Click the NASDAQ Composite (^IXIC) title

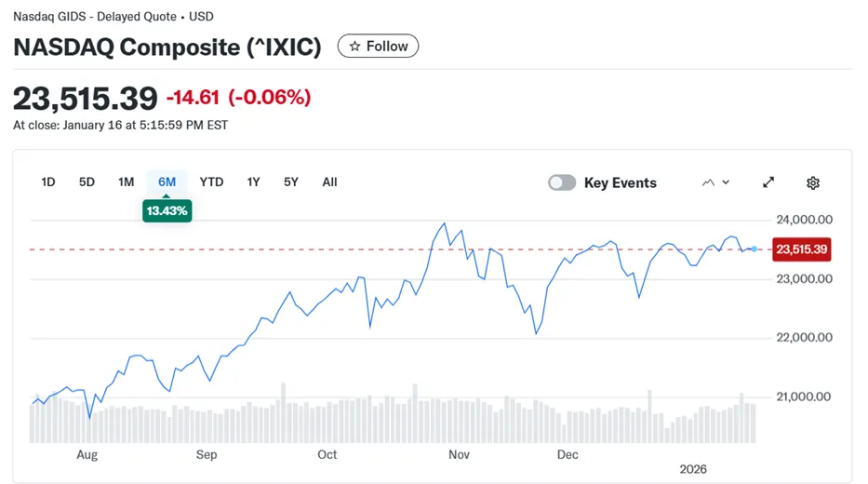[167, 47]
